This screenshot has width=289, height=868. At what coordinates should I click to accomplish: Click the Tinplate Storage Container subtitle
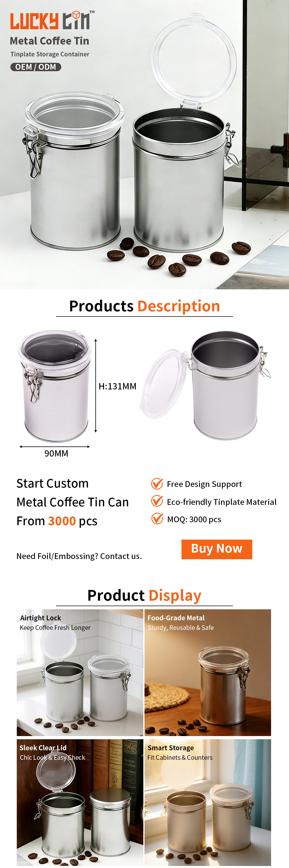point(50,54)
